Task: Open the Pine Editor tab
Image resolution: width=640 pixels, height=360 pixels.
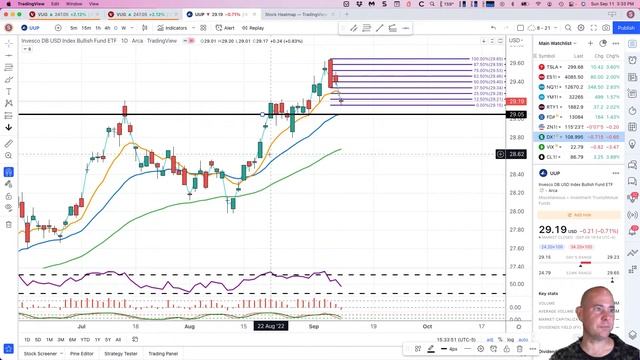Action: point(82,353)
